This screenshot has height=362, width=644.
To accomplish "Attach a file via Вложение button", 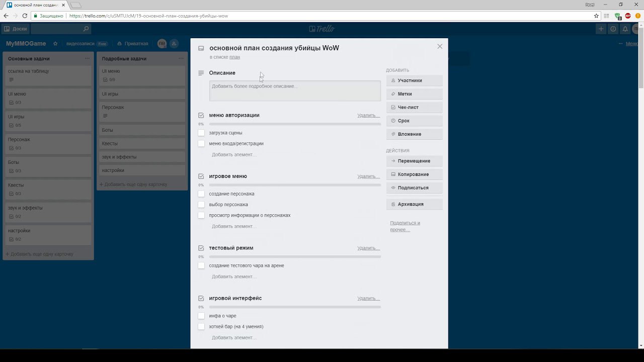I will (415, 134).
